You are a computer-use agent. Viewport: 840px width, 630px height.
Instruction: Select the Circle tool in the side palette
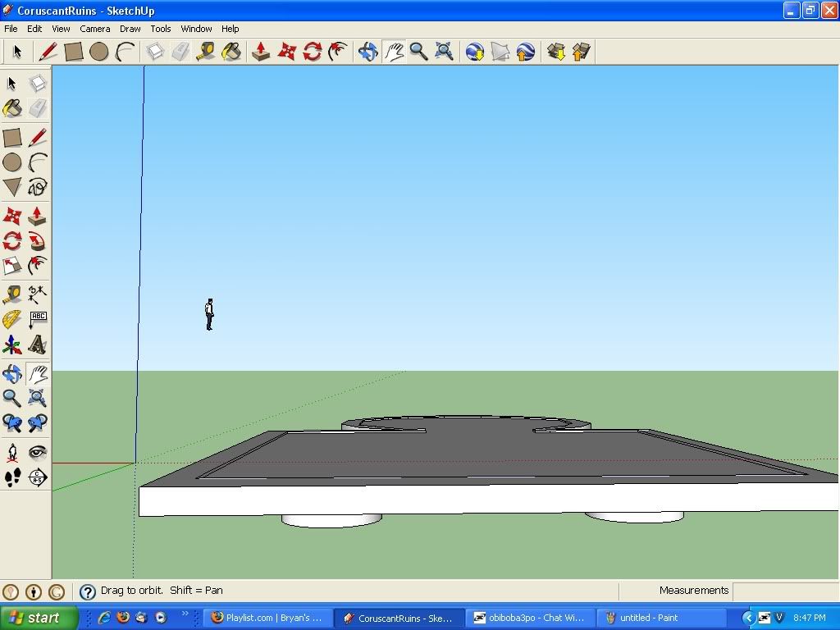point(12,162)
